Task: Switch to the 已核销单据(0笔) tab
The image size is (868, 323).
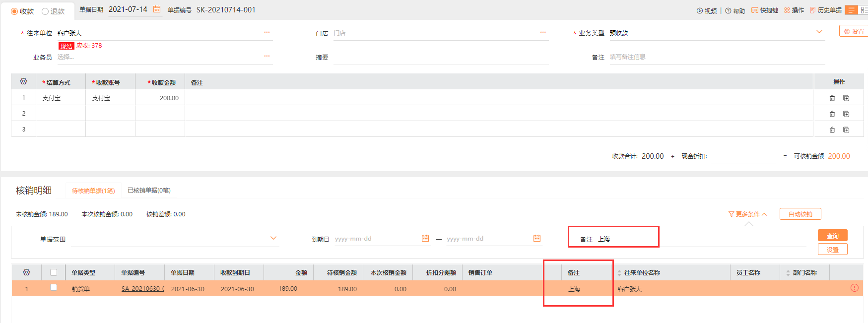Action: (149, 191)
